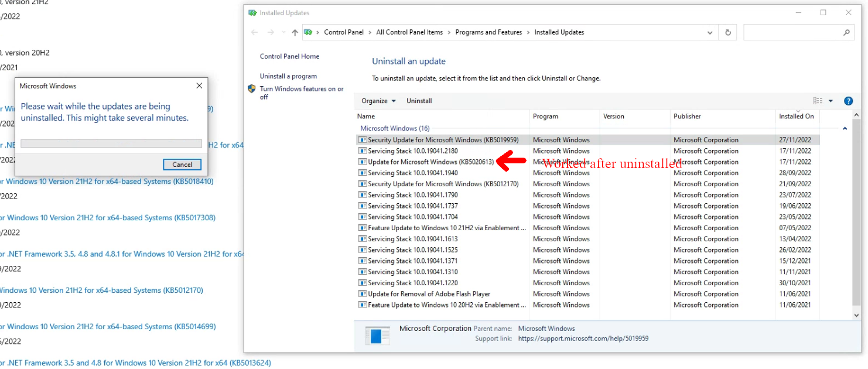Click the uninstall progress bar
The height and width of the screenshot is (369, 868).
point(111,143)
